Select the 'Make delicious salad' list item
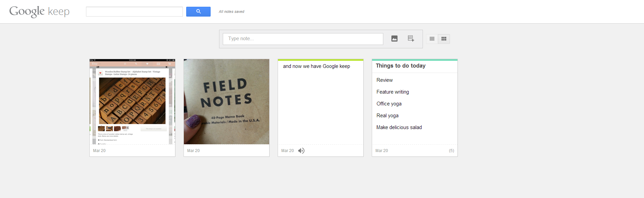This screenshot has width=644, height=198. [x=399, y=127]
